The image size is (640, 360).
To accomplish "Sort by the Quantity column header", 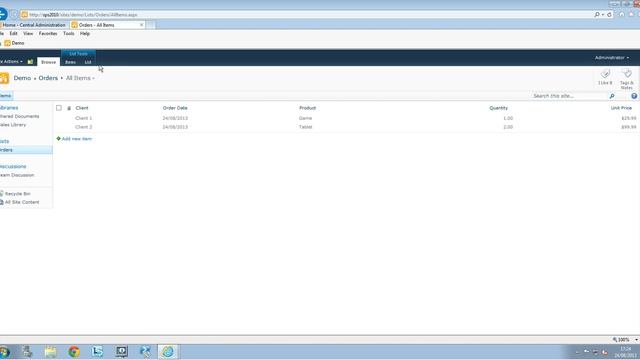I will (498, 108).
